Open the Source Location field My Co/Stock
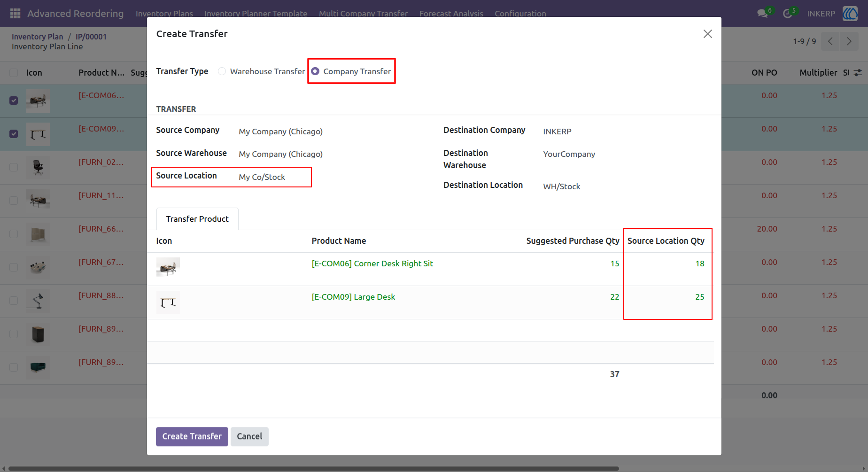Image resolution: width=868 pixels, height=473 pixels. (x=262, y=177)
